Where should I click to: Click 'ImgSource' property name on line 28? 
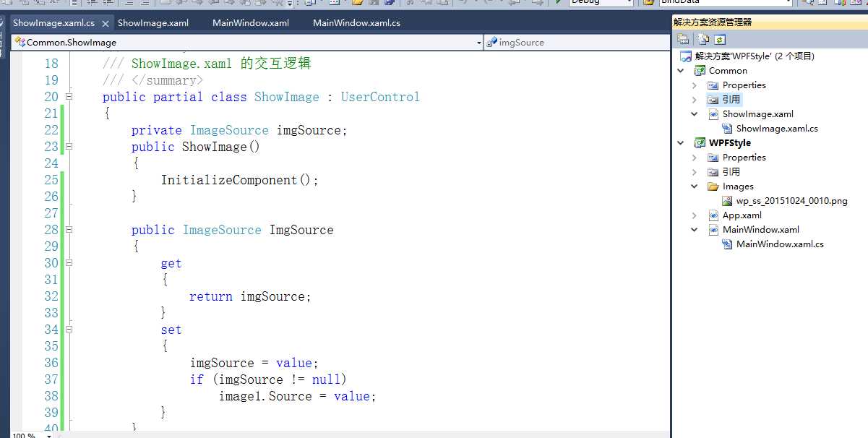tap(301, 230)
